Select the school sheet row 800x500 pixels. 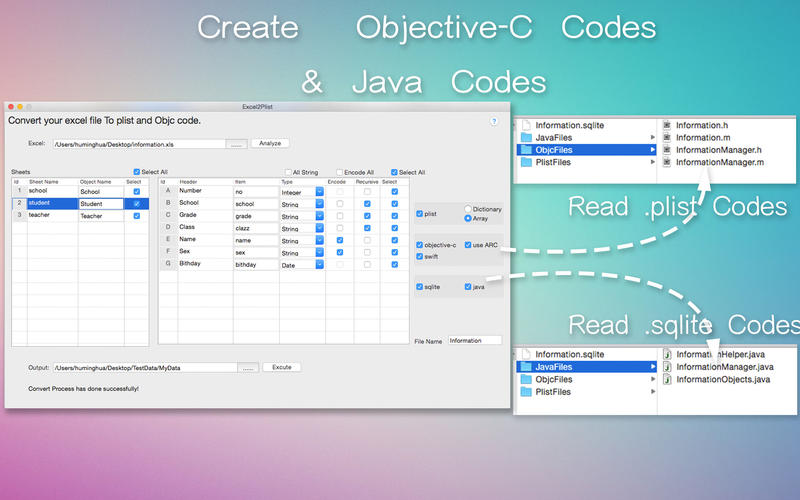[81, 191]
